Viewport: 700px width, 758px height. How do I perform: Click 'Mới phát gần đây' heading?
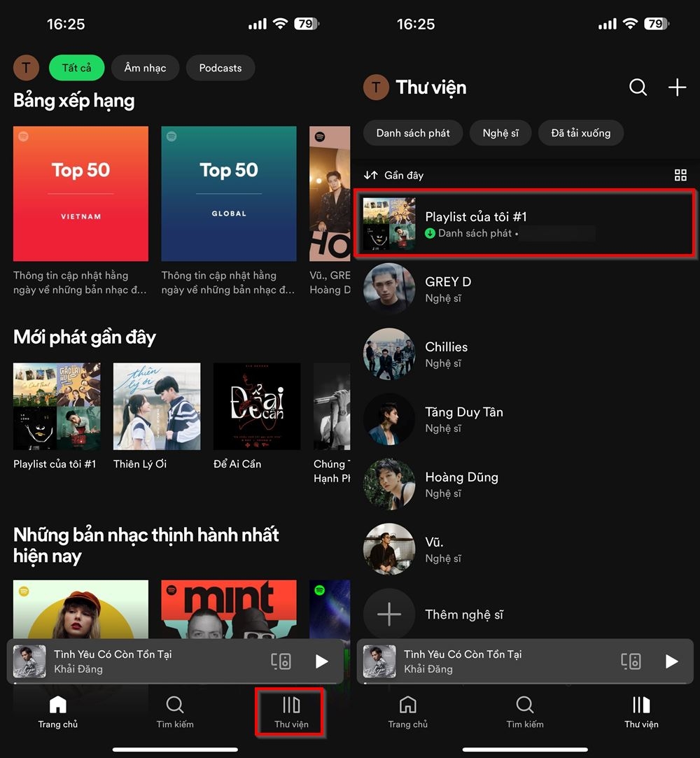tap(85, 337)
